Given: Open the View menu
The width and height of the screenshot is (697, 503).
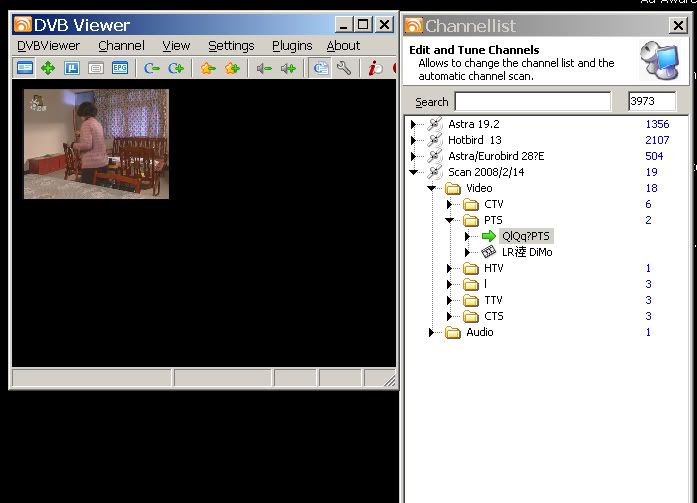Looking at the screenshot, I should click(x=176, y=46).
